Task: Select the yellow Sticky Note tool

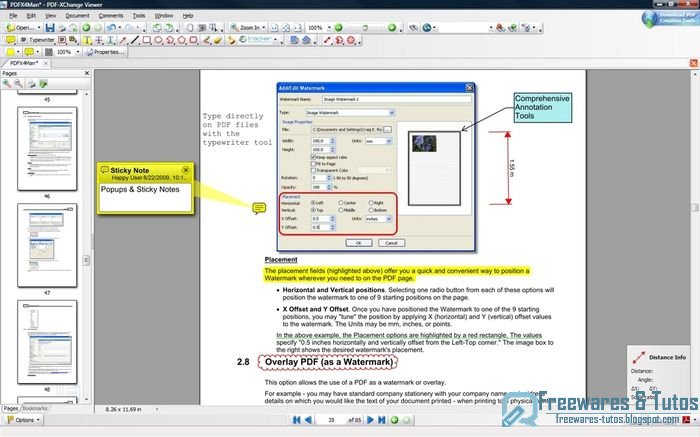Action: [x=10, y=40]
